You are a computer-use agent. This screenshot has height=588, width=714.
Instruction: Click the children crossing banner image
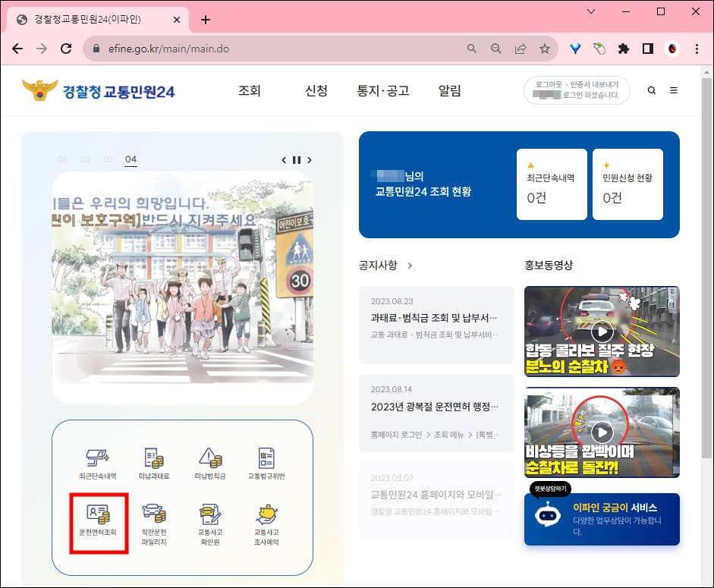pos(183,288)
